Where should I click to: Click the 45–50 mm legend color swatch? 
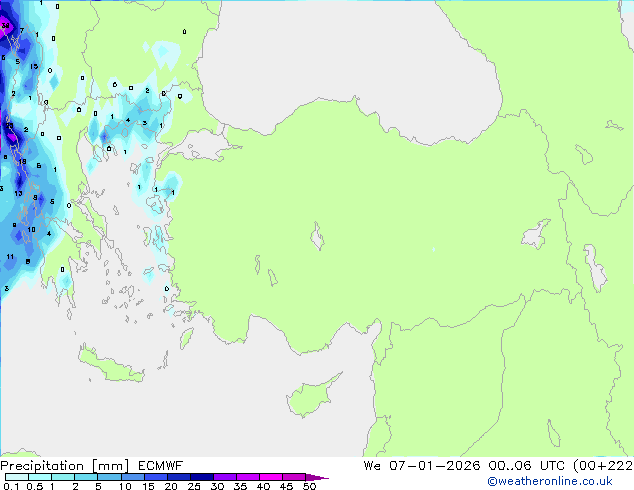(x=294, y=477)
